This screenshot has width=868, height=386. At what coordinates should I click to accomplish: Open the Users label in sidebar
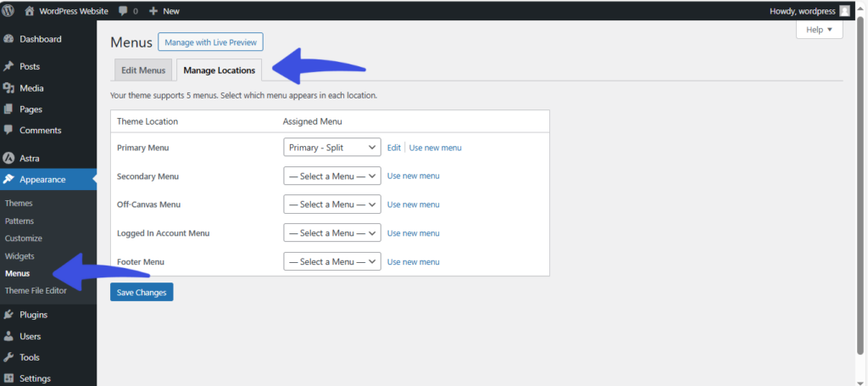(x=31, y=336)
